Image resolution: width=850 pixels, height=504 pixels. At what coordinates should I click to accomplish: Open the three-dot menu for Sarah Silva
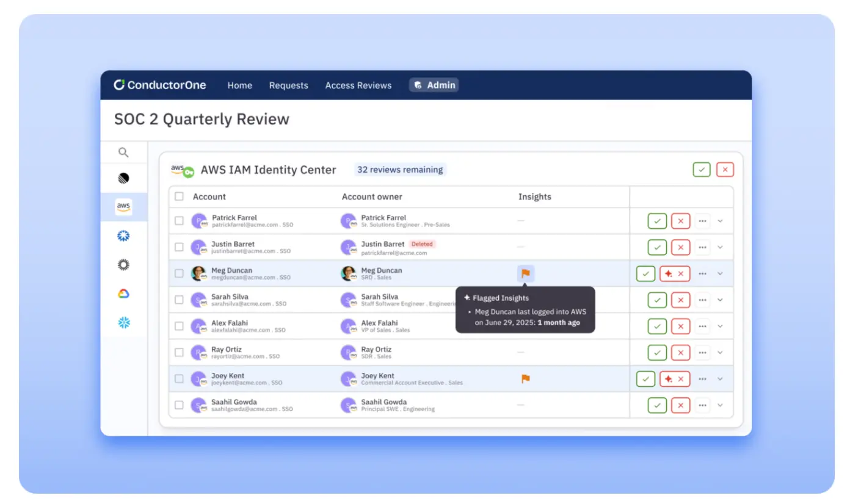[x=702, y=300]
